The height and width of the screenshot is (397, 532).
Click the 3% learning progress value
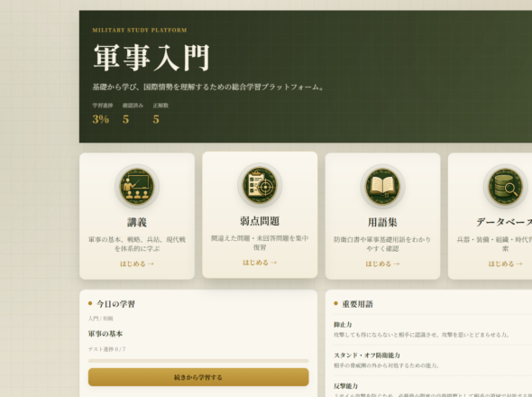[101, 119]
